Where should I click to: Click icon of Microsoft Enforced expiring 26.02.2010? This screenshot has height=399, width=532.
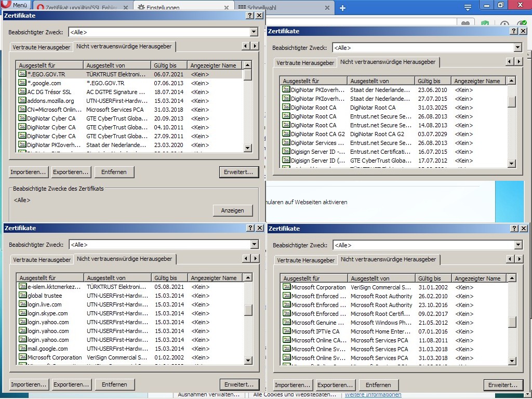coord(287,296)
